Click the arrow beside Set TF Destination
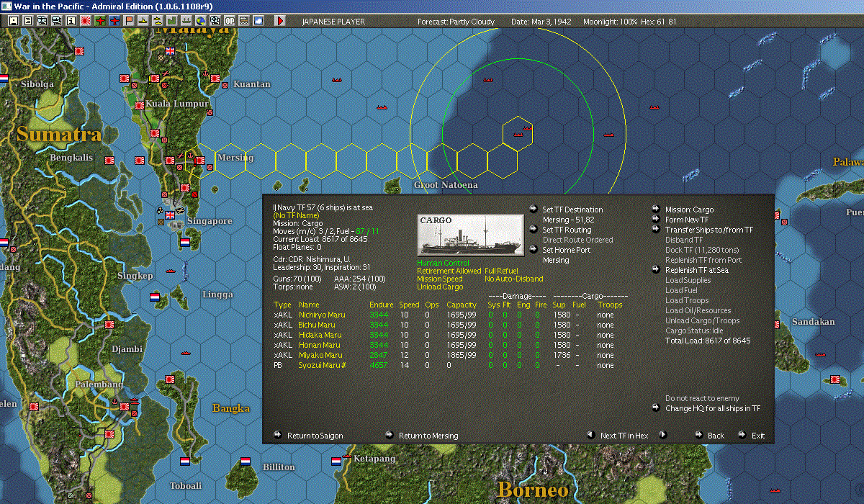Screen dimensions: 864x504 pyautogui.click(x=534, y=210)
